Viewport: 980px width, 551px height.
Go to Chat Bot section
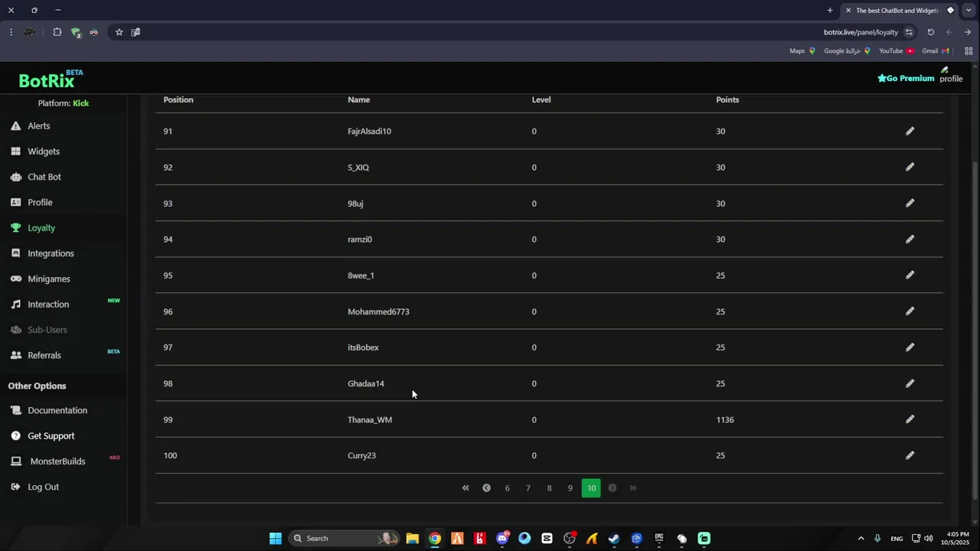(44, 177)
